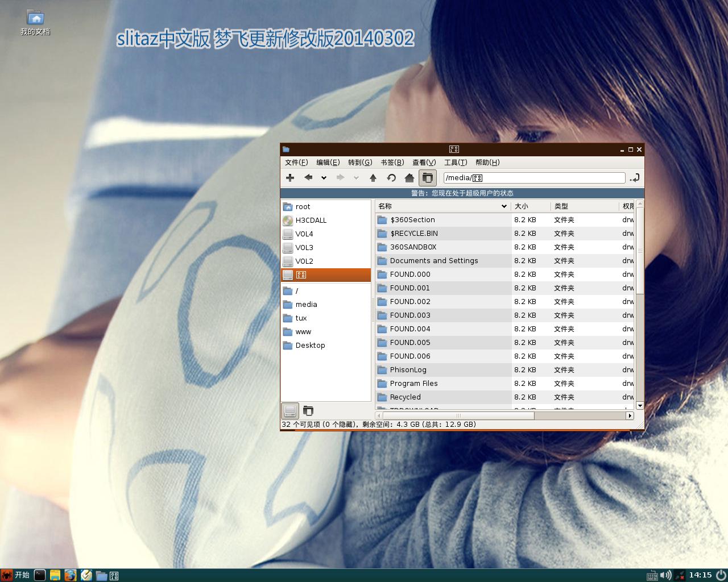Click the greyed forward arrow

(340, 178)
